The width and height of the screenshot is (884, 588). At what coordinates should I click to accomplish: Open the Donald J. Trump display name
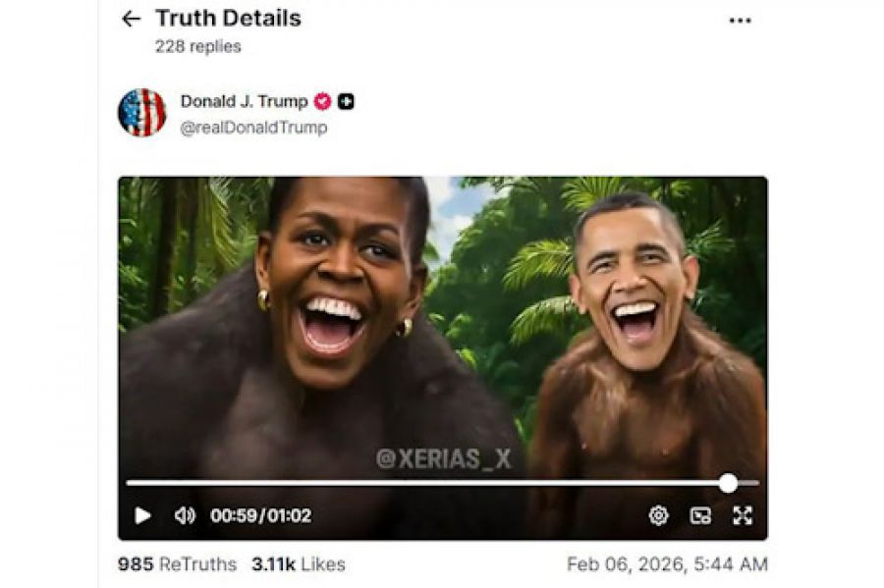(245, 101)
